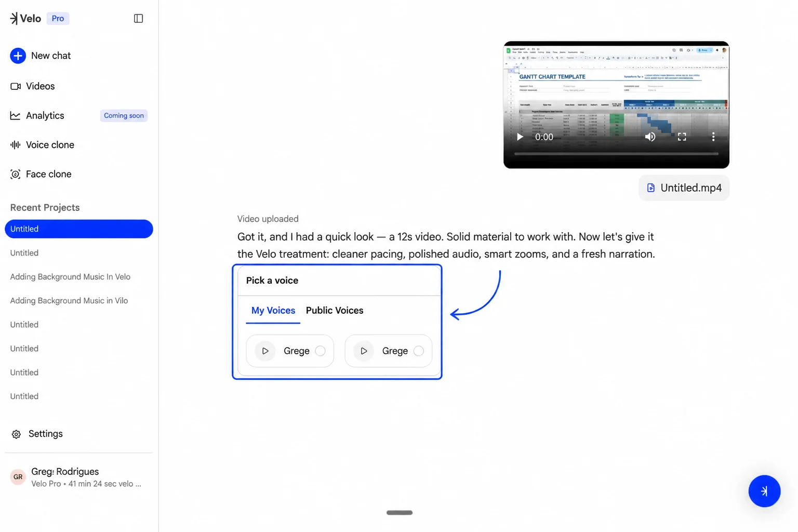Enter fullscreen on the video
The image size is (798, 532).
(682, 137)
